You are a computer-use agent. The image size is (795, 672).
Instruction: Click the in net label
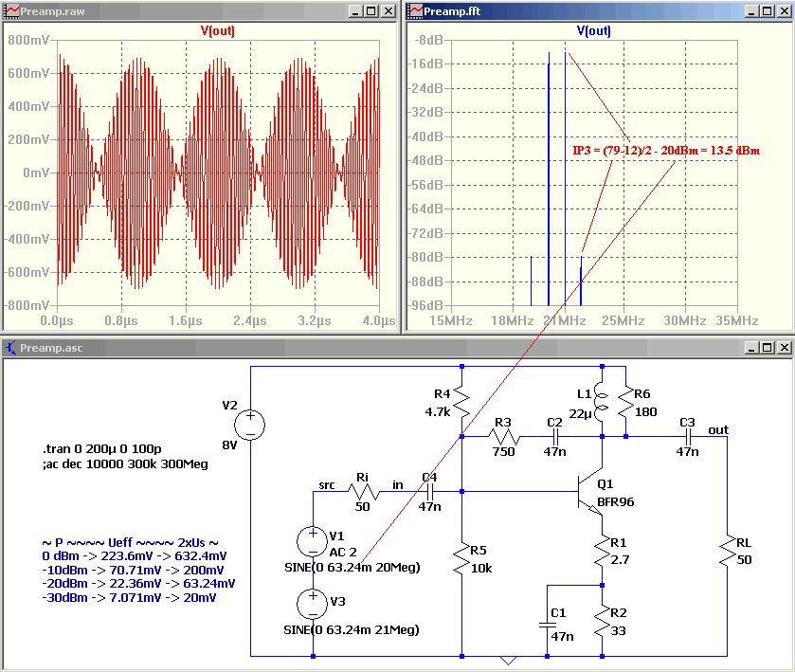(x=398, y=485)
